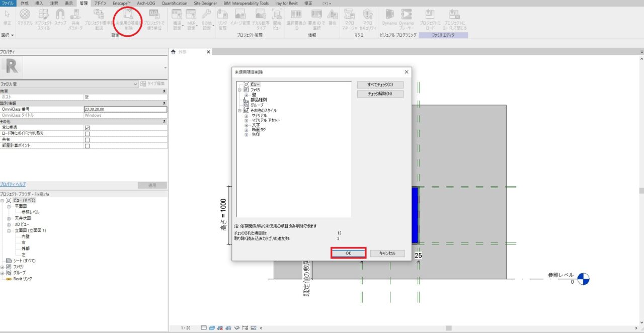
Task: Expand 文字 node in purge dialog
Action: click(247, 125)
